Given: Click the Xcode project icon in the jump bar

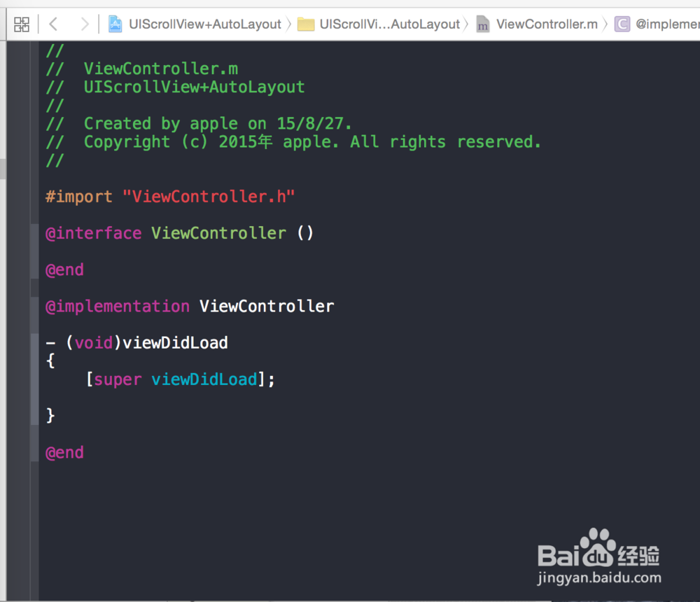Looking at the screenshot, I should tap(115, 24).
